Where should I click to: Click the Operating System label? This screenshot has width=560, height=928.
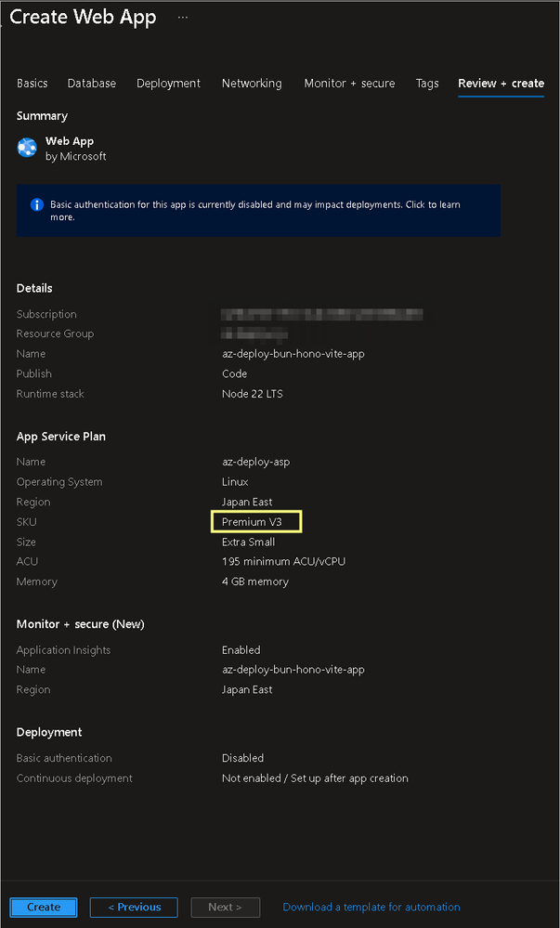coord(59,482)
